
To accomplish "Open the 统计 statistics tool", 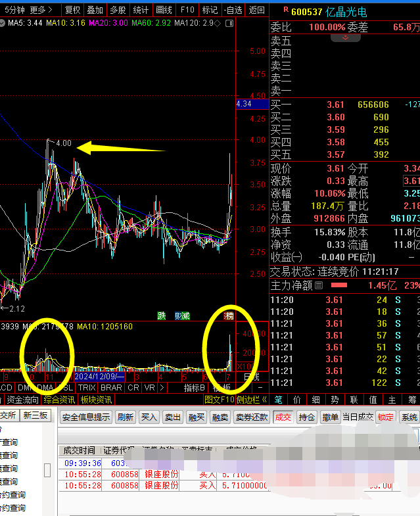I will coord(141,11).
